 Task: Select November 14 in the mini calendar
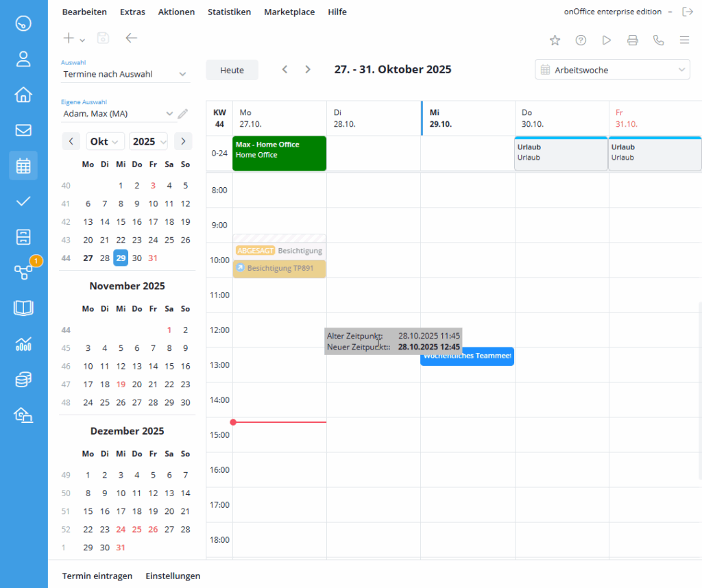click(152, 367)
